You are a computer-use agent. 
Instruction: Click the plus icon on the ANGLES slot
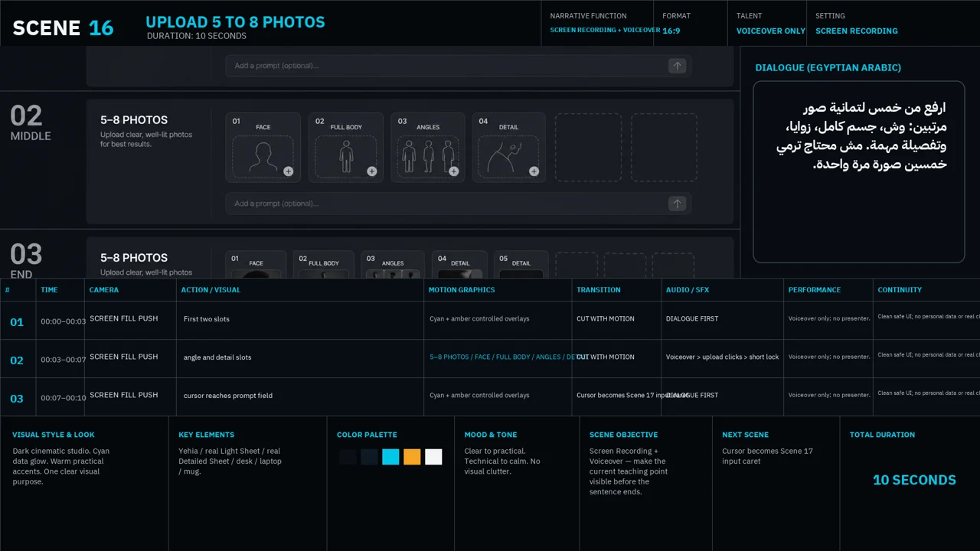[x=454, y=171]
